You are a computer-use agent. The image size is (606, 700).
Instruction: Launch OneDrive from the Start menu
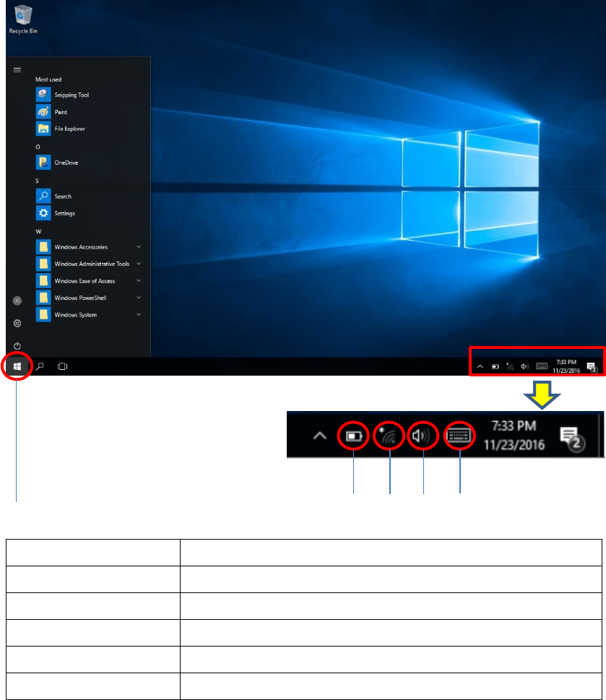[x=57, y=163]
